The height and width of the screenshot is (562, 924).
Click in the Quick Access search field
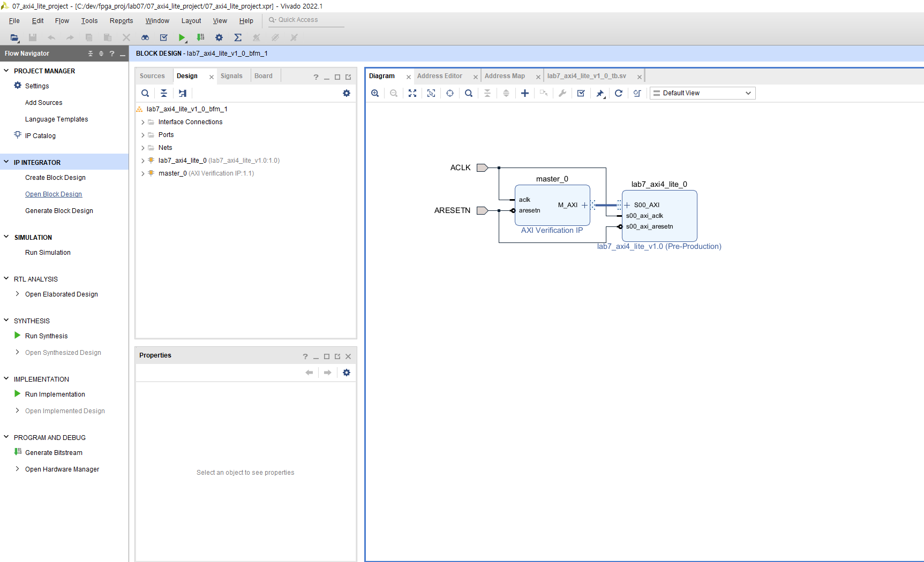pyautogui.click(x=306, y=20)
